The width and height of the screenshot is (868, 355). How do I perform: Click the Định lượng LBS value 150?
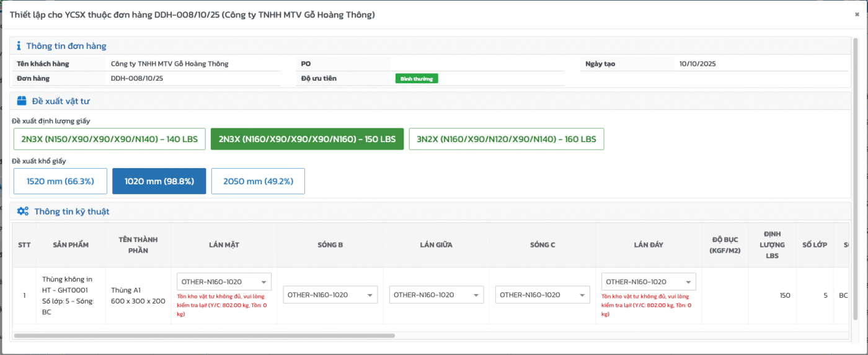(x=784, y=295)
